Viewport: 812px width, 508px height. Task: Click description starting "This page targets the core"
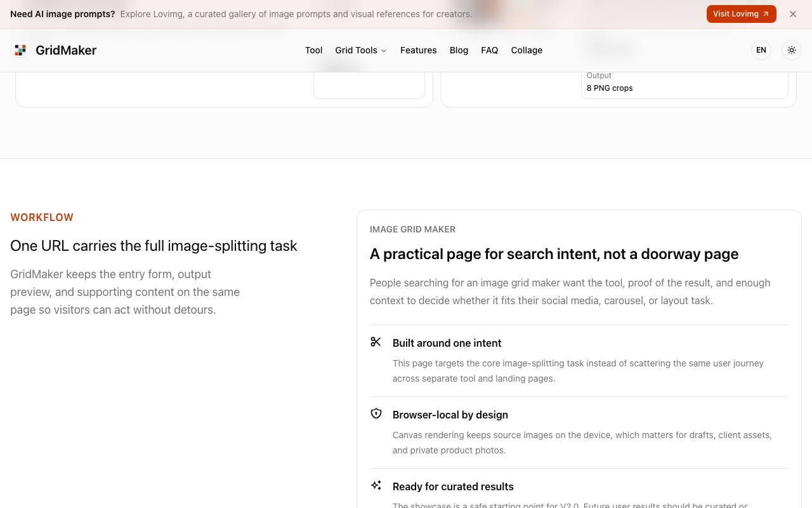[578, 371]
